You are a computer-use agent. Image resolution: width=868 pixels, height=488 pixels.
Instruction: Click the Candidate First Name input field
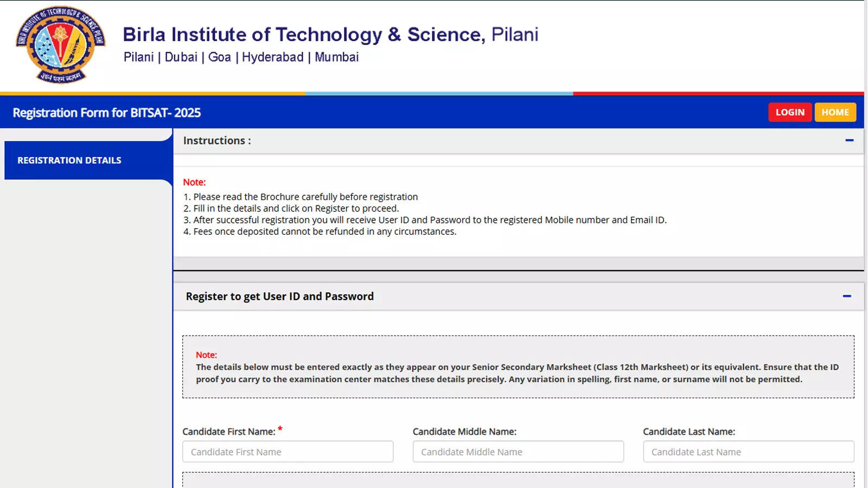click(288, 451)
